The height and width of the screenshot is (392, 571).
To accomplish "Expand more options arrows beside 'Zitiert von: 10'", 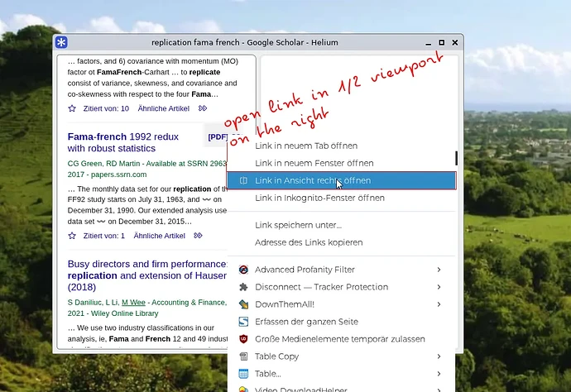I will (203, 108).
